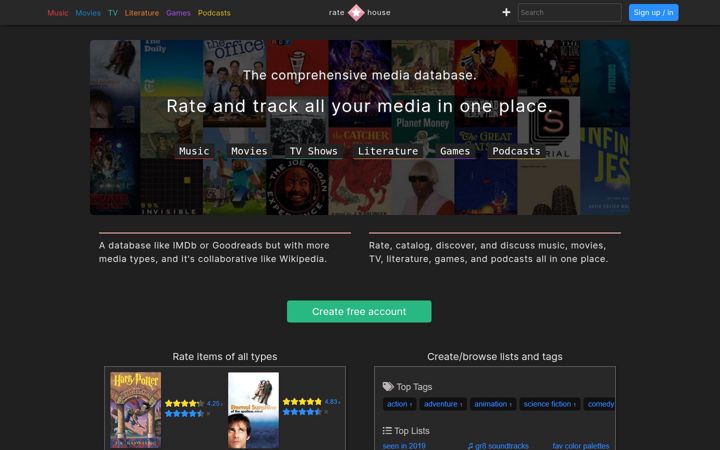The image size is (720, 450).
Task: Open the fav color palettes list
Action: coord(581,445)
